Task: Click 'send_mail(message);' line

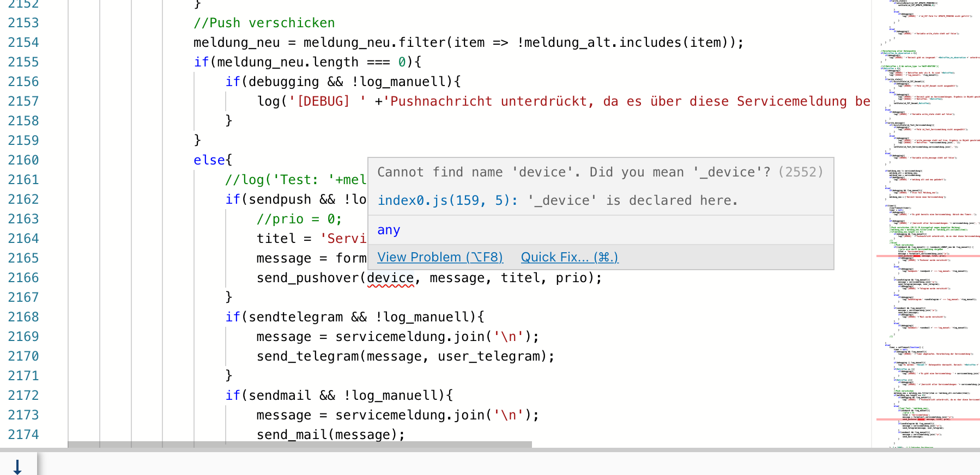Action: point(331,435)
